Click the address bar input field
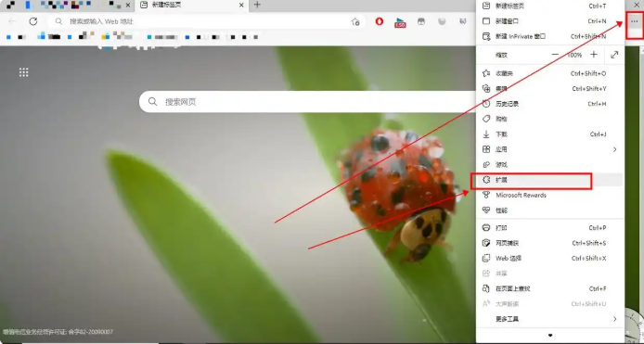The width and height of the screenshot is (644, 344). pyautogui.click(x=205, y=21)
